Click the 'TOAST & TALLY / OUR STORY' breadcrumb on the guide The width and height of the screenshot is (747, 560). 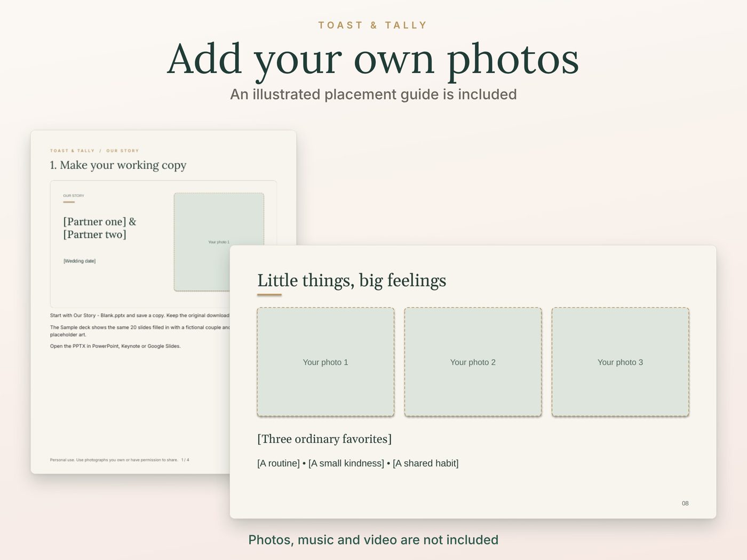click(x=94, y=151)
